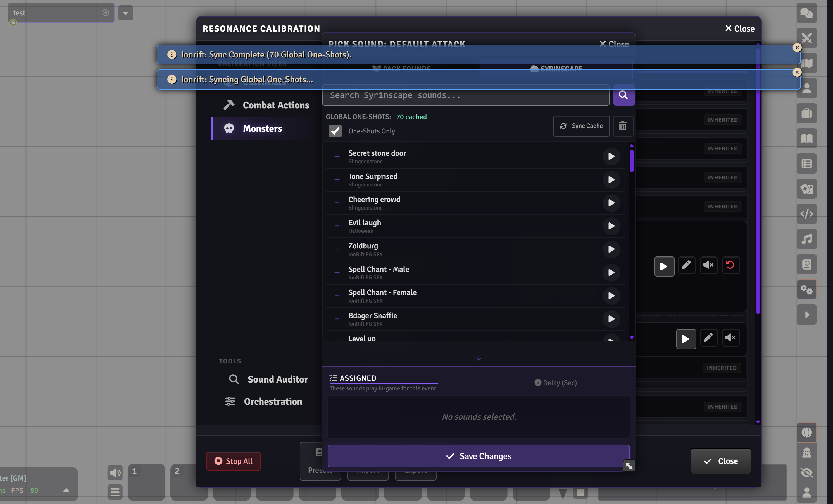
Task: Click the "Tone Surprised" sound name
Action: tap(373, 176)
